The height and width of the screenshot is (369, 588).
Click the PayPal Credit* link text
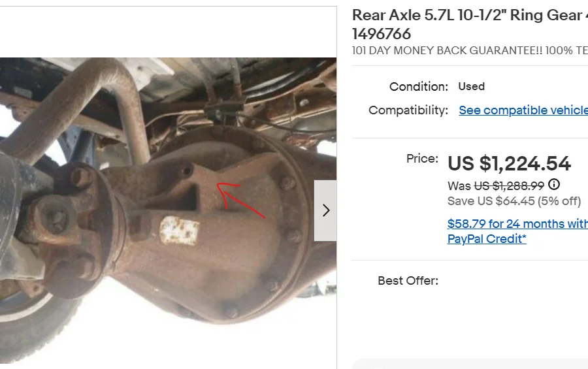(x=487, y=239)
